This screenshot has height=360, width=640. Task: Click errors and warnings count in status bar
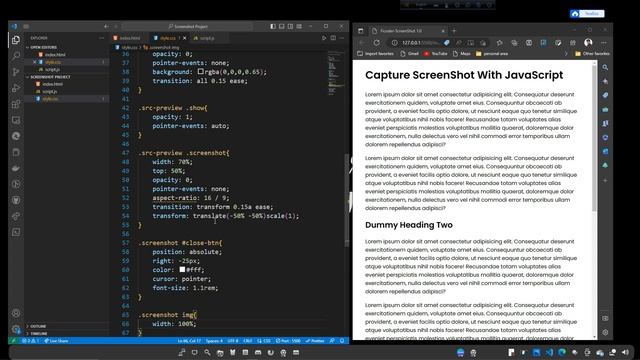tap(30, 341)
